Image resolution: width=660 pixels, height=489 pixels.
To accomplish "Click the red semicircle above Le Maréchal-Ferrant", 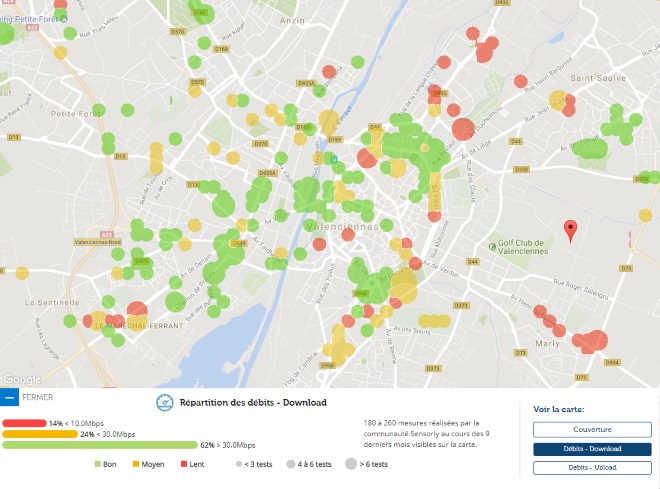I will [137, 309].
